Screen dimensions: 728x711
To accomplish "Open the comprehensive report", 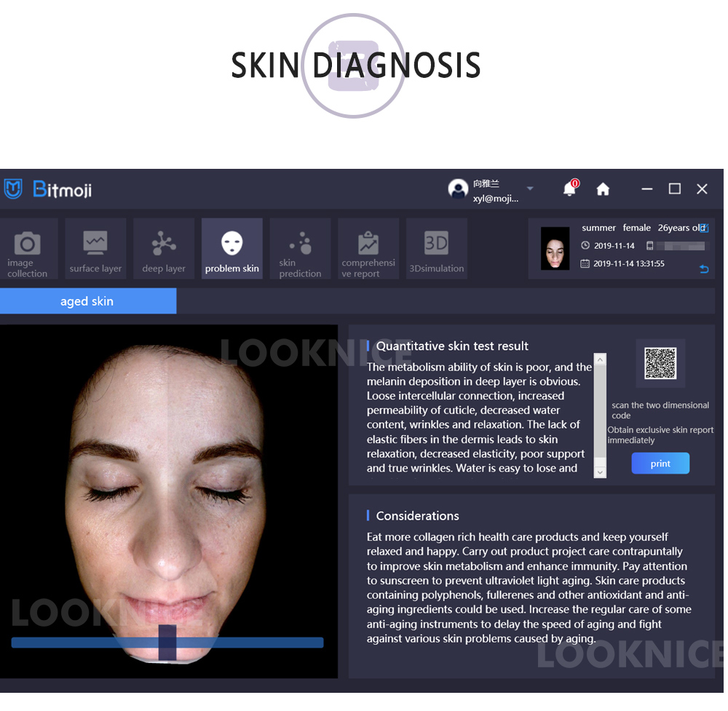I will click(x=368, y=247).
